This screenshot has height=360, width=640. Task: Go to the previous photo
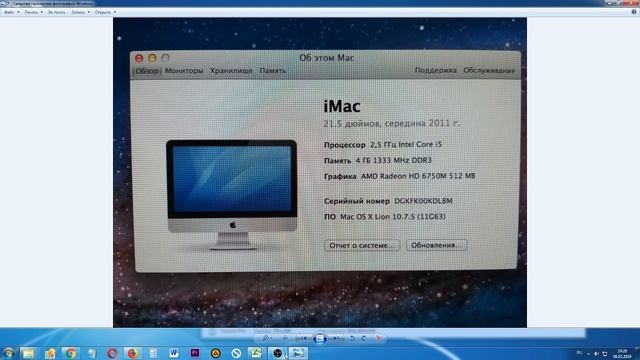pos(302,338)
